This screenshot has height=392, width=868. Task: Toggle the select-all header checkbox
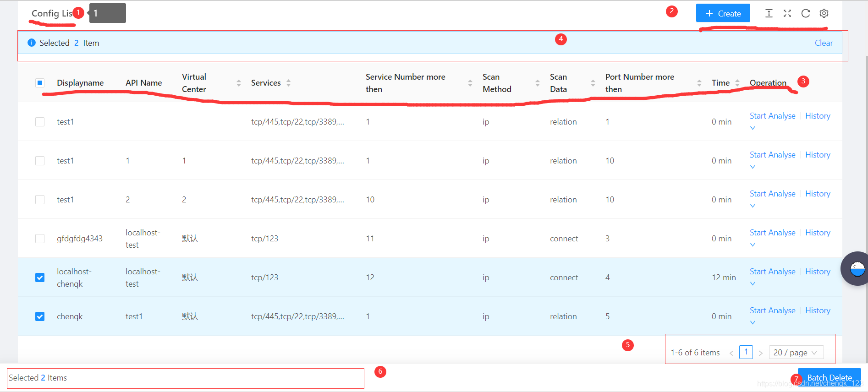pos(40,83)
